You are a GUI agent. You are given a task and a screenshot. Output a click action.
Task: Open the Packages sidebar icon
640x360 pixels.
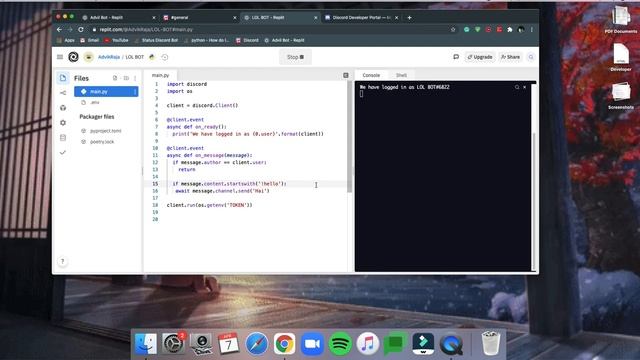(x=63, y=108)
